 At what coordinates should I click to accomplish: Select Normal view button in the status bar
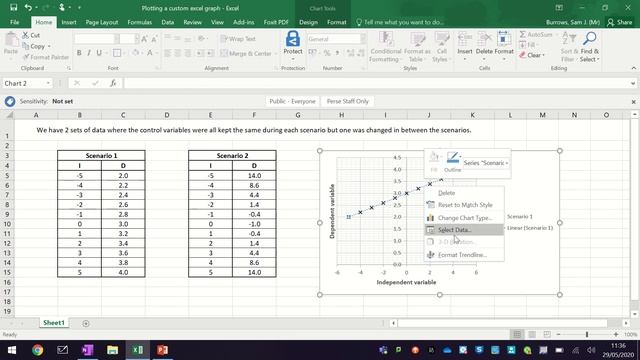pos(517,334)
